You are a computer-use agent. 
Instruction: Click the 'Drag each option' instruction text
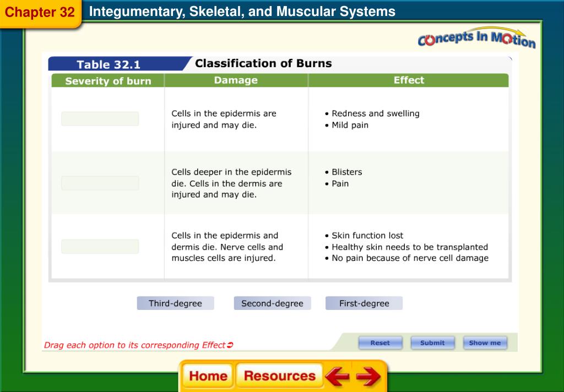pos(138,345)
